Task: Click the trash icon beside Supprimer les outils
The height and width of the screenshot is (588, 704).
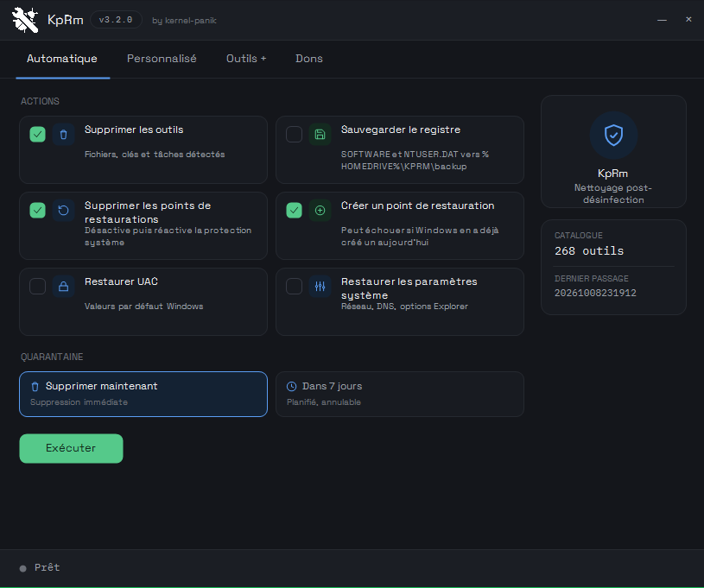Action: tap(64, 134)
